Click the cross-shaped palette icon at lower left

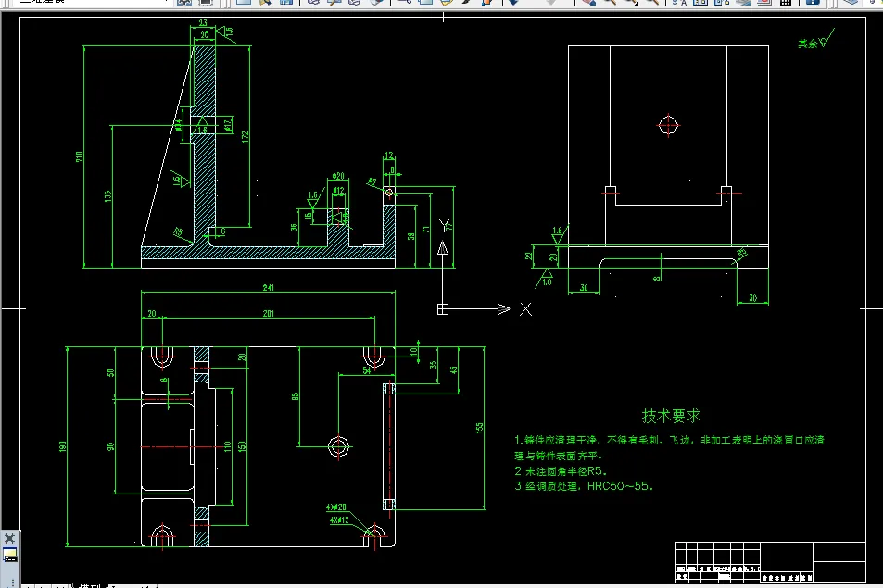point(9,539)
